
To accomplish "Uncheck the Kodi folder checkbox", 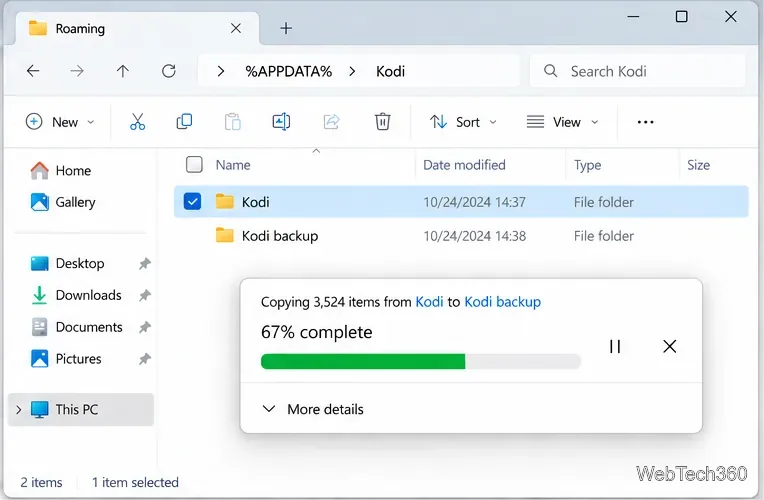I will pyautogui.click(x=192, y=201).
